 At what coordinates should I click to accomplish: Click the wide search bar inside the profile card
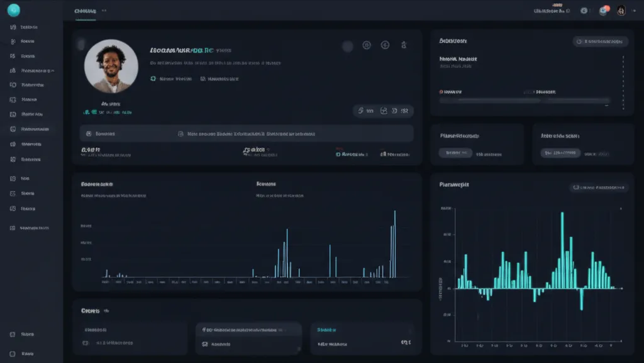(x=247, y=133)
